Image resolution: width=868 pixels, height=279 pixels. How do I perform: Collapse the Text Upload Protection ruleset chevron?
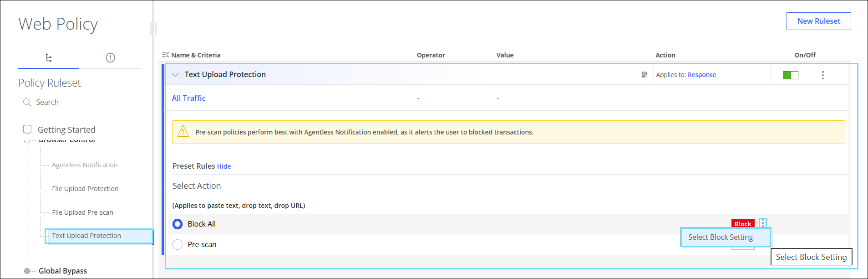coord(175,75)
